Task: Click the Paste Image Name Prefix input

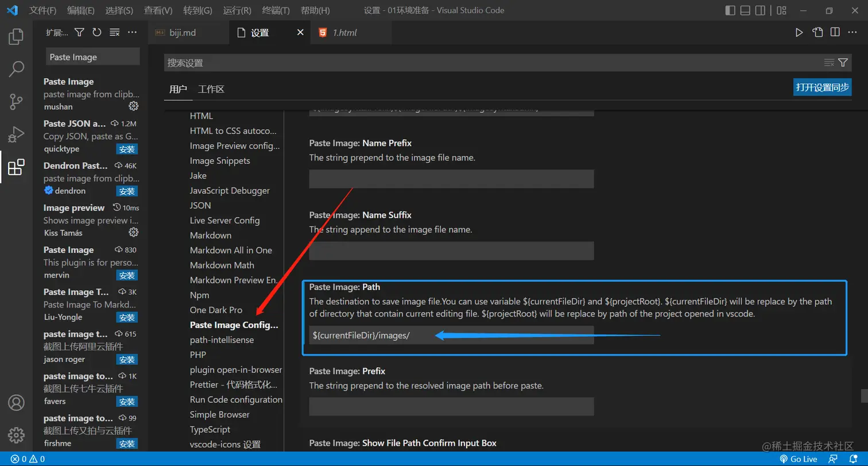Action: pyautogui.click(x=451, y=179)
